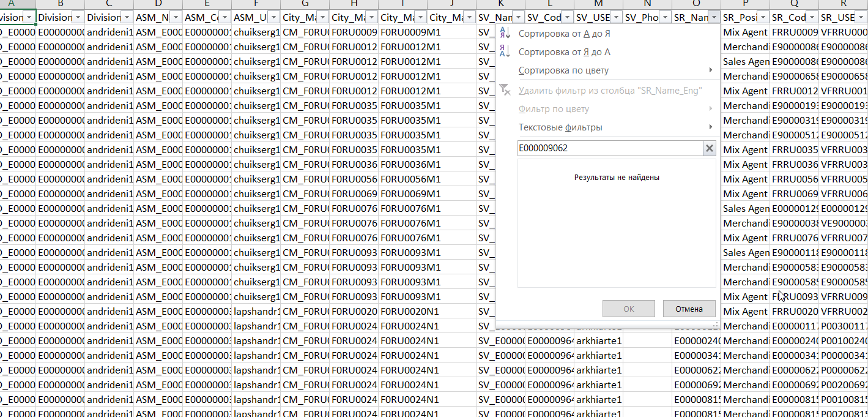Screen dimensions: 868x417
Task: Select cell F0RU0020 in column H
Action: pos(354,311)
